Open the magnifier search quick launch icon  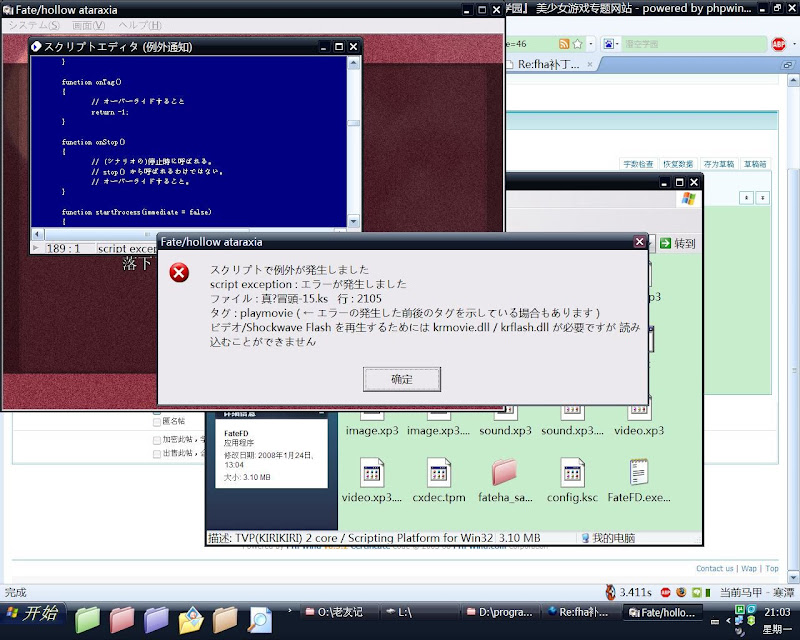[260, 619]
